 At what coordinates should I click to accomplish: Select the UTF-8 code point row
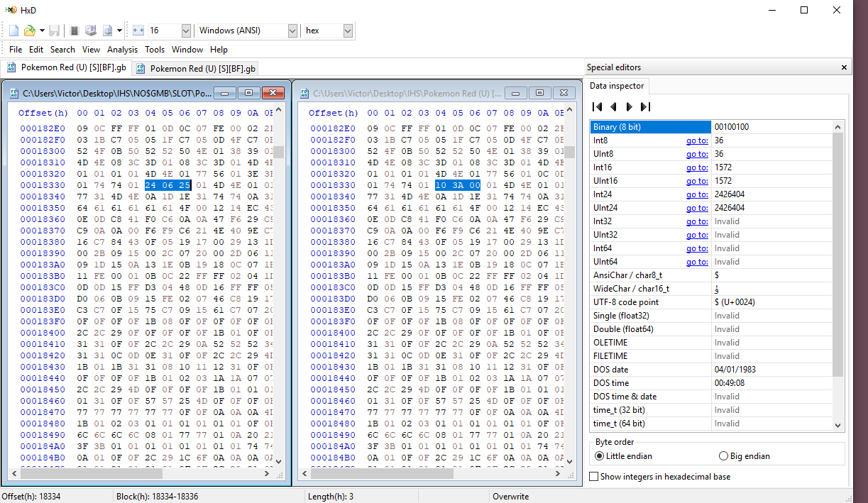click(x=711, y=302)
